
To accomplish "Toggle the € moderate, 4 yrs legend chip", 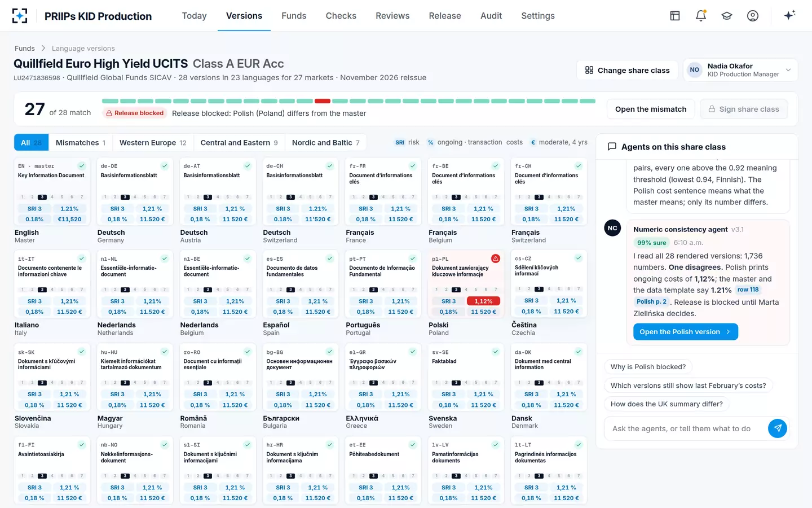I will click(x=558, y=142).
